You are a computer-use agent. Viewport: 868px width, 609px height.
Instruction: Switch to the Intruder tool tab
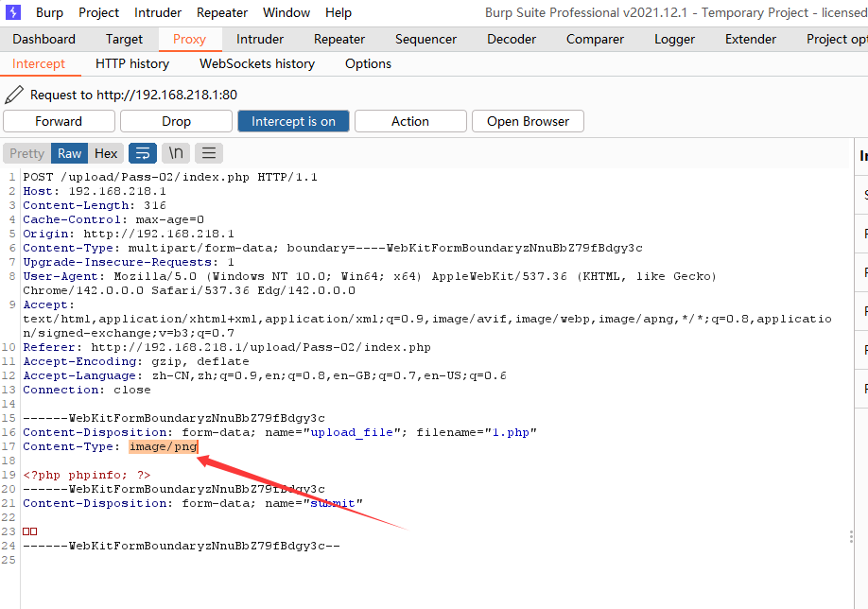(x=260, y=40)
